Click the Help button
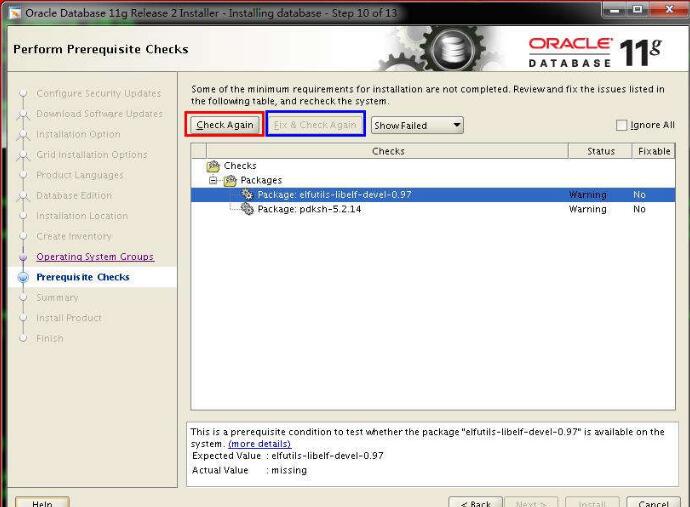Viewport: 690px width, 507px height. click(42, 502)
